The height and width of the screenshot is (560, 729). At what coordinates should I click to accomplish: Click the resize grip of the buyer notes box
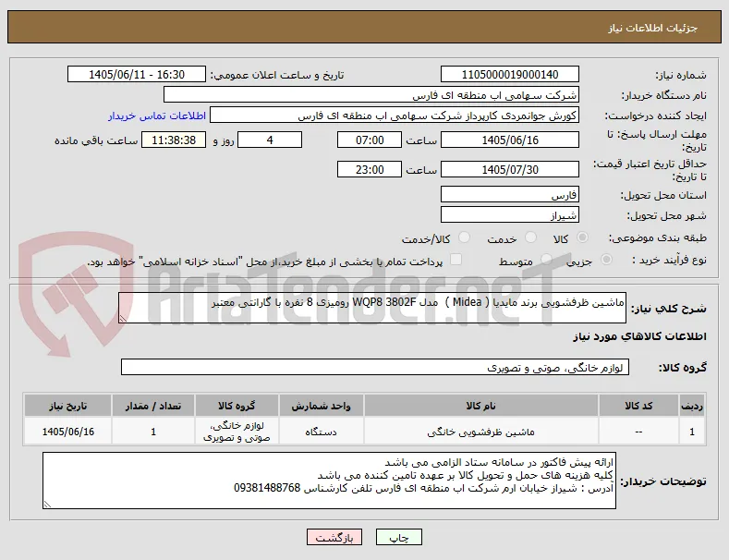(47, 504)
